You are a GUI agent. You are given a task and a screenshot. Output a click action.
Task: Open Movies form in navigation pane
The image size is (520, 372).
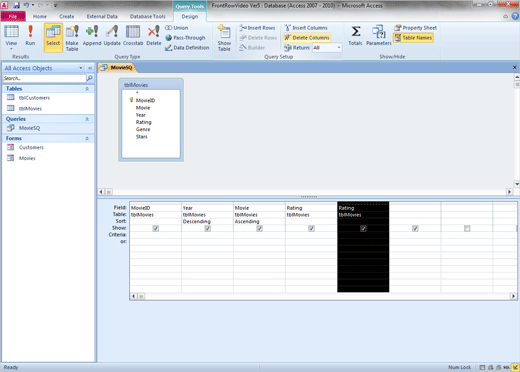point(27,158)
